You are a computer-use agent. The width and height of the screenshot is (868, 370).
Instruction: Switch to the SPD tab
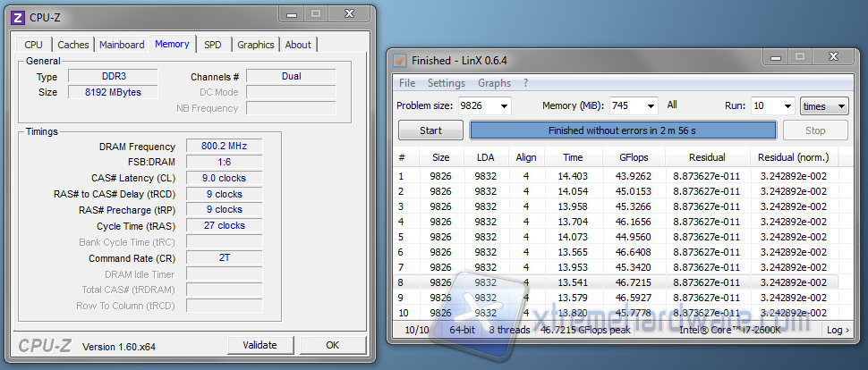coord(213,45)
